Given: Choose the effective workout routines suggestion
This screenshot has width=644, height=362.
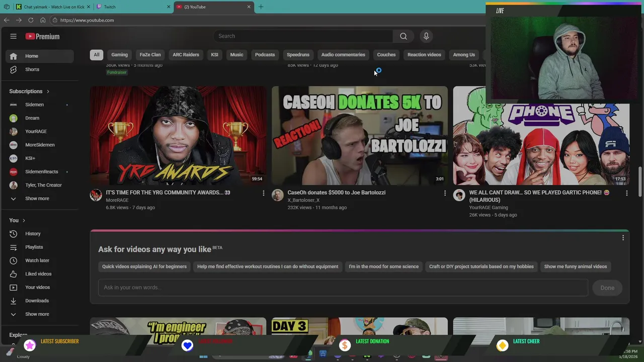Looking at the screenshot, I should tap(268, 266).
